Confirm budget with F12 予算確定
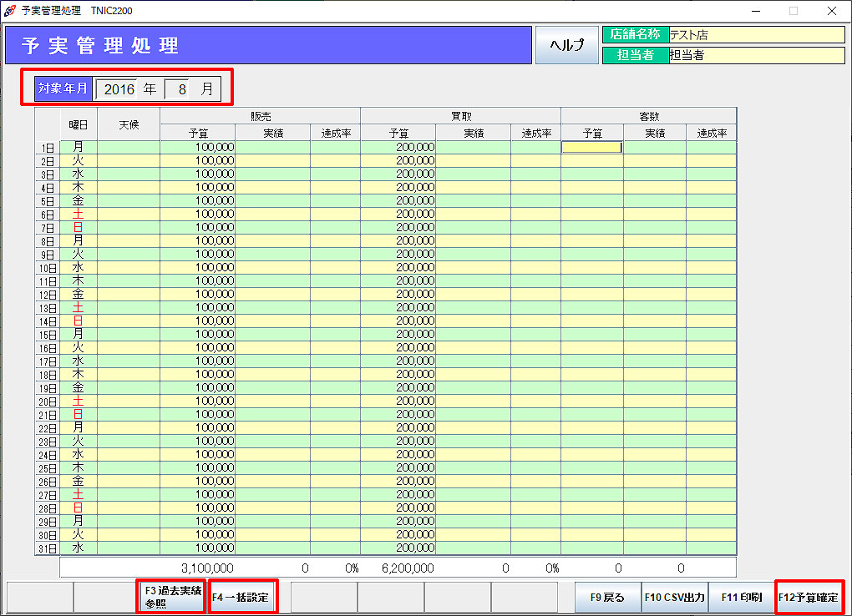This screenshot has height=616, width=852. (809, 598)
